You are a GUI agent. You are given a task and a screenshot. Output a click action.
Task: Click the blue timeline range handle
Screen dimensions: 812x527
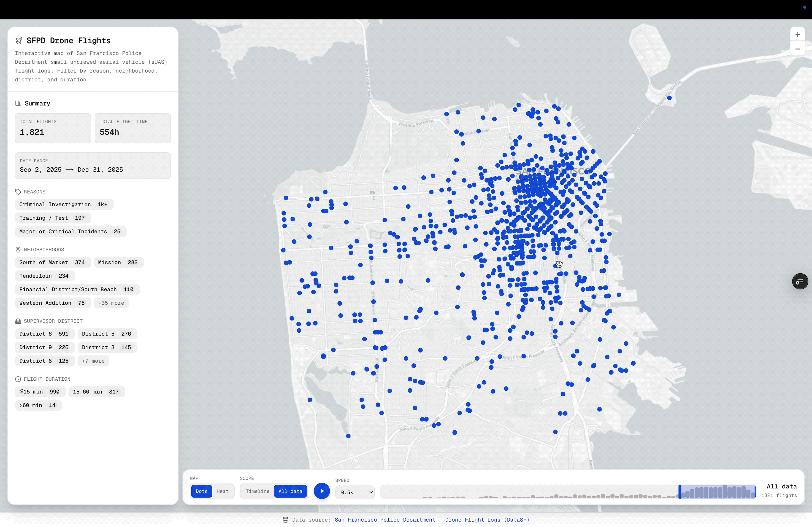click(x=680, y=492)
